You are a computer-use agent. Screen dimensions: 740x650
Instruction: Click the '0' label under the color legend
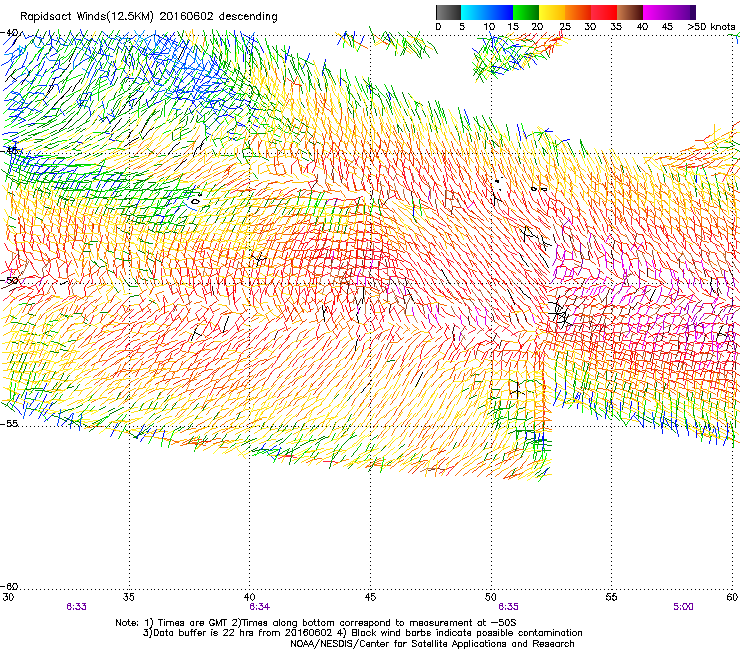point(438,27)
